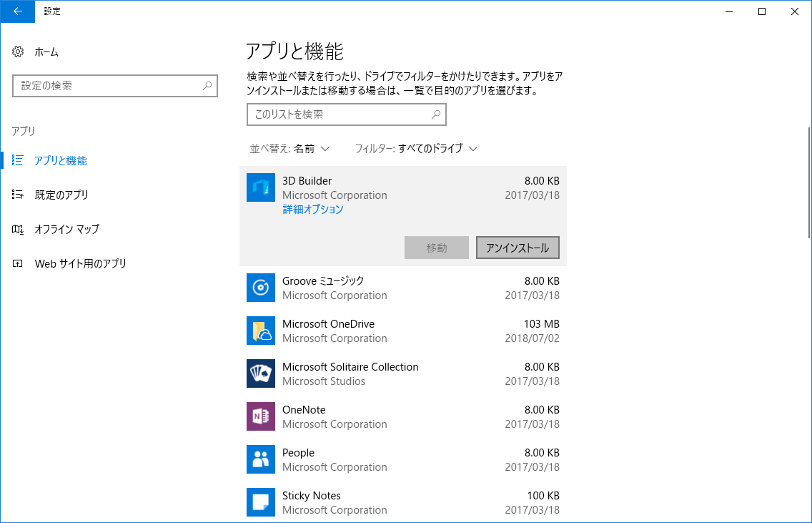Image resolution: width=812 pixels, height=523 pixels.
Task: Click the OneNote app icon
Action: pyautogui.click(x=260, y=416)
